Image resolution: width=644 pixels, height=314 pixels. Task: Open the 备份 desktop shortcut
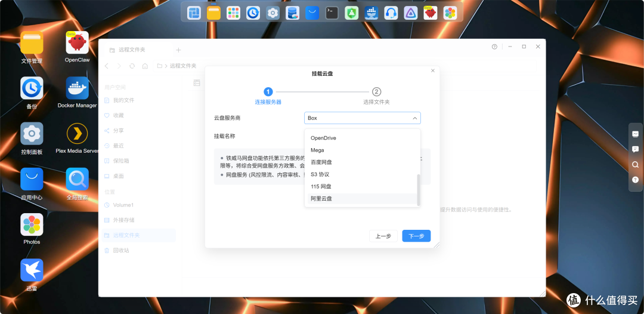32,93
